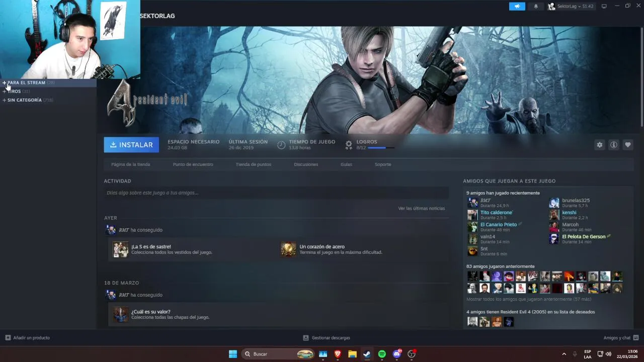Click the INSTALAR button
The image size is (644, 362).
[x=131, y=145]
